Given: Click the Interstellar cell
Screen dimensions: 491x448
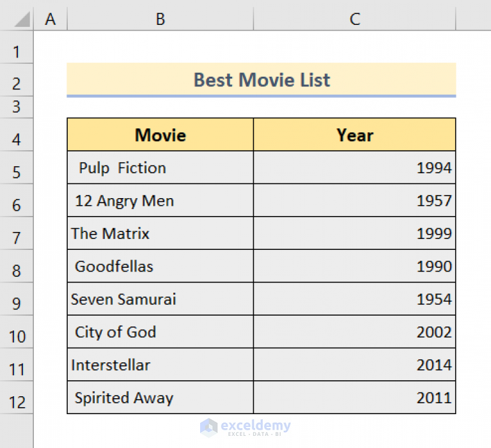Looking at the screenshot, I should [x=160, y=365].
